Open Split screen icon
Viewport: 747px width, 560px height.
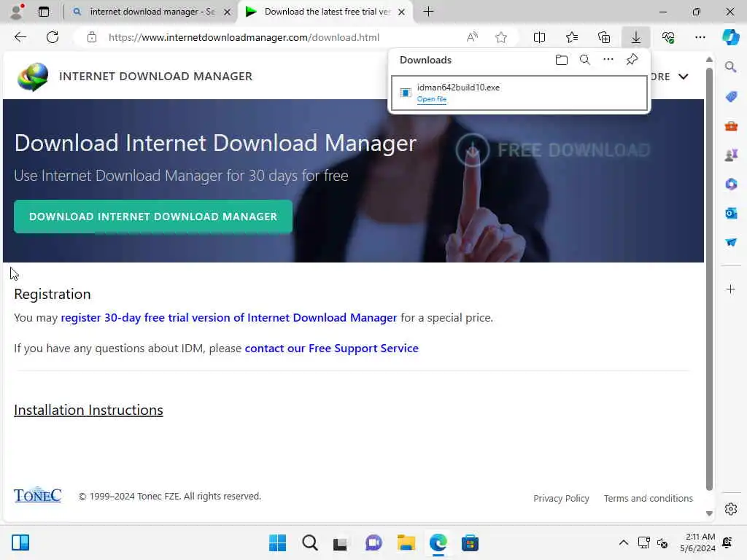point(539,37)
